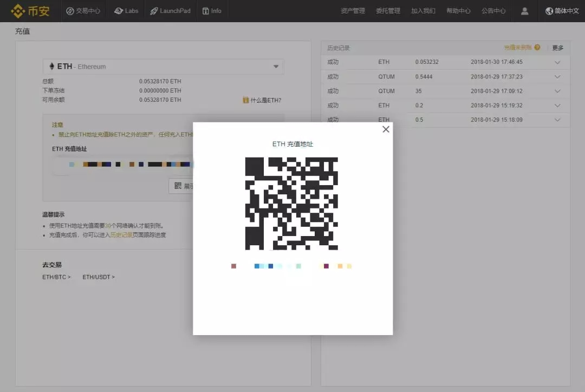The width and height of the screenshot is (585, 392).
Task: Expand the QTUM 35 history row
Action: coord(557,91)
